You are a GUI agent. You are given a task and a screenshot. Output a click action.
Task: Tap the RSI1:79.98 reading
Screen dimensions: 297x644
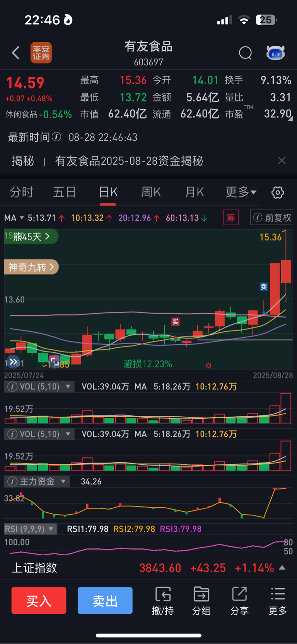(x=88, y=529)
